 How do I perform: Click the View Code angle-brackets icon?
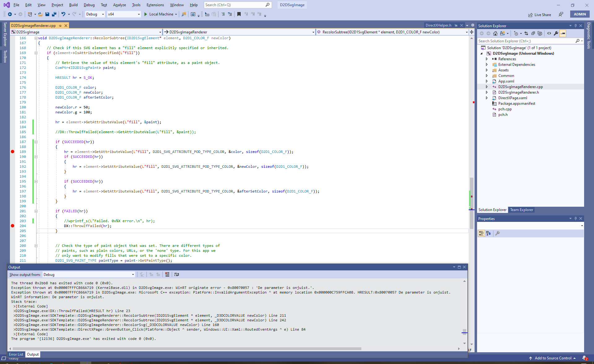549,33
